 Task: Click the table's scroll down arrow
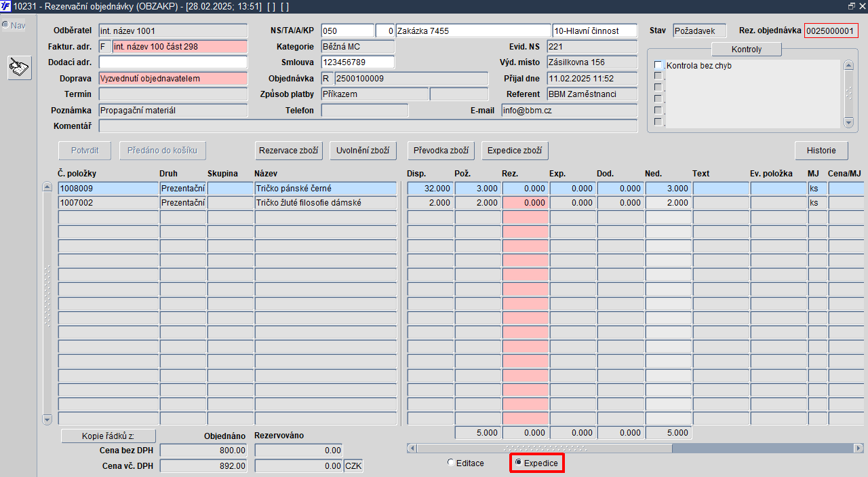coord(47,420)
